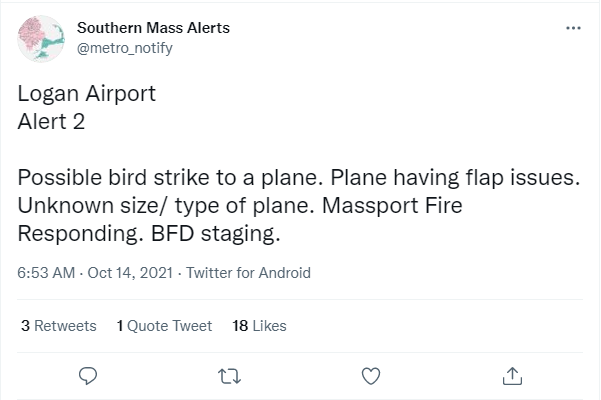The image size is (601, 400).
Task: Click Southern Mass Alerts profile avatar
Action: pyautogui.click(x=41, y=38)
